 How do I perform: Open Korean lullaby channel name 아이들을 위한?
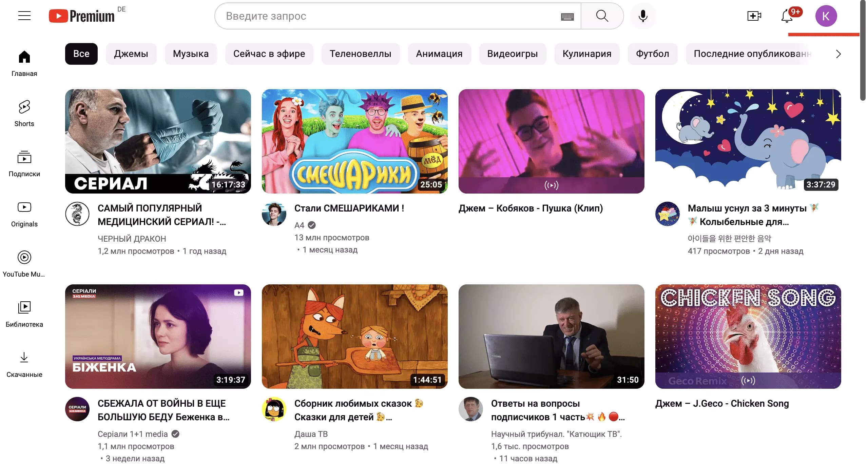729,239
